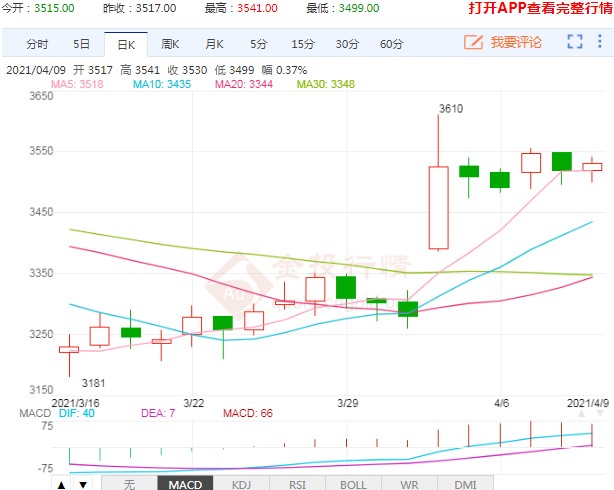The height and width of the screenshot is (490, 614).
Task: Click the fullscreen expand icon
Action: [x=574, y=42]
